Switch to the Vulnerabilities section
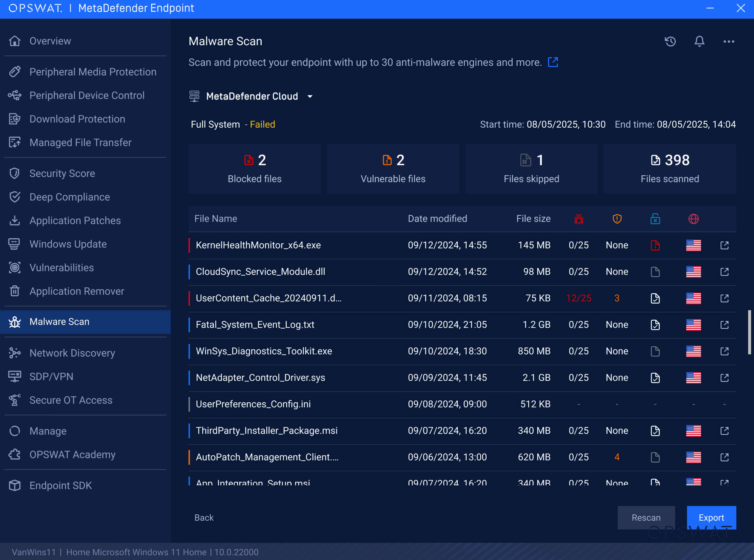The height and width of the screenshot is (560, 754). (x=61, y=267)
